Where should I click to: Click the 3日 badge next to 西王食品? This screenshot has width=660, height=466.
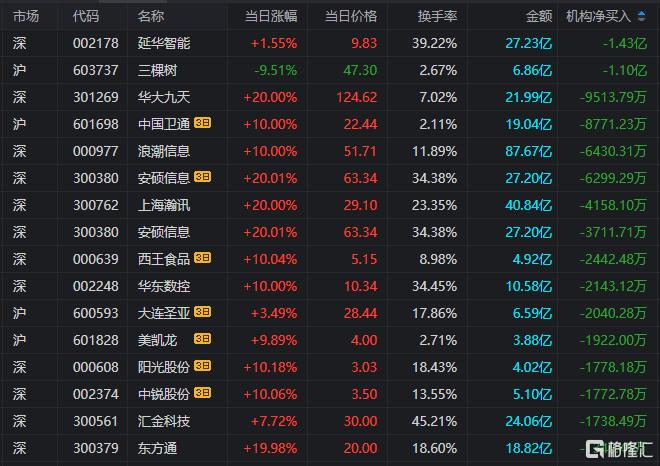(x=202, y=258)
